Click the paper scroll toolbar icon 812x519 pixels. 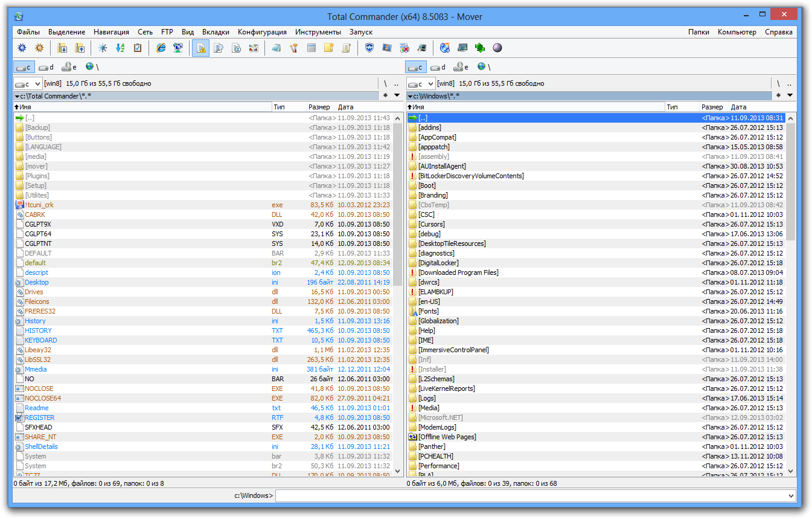click(347, 48)
